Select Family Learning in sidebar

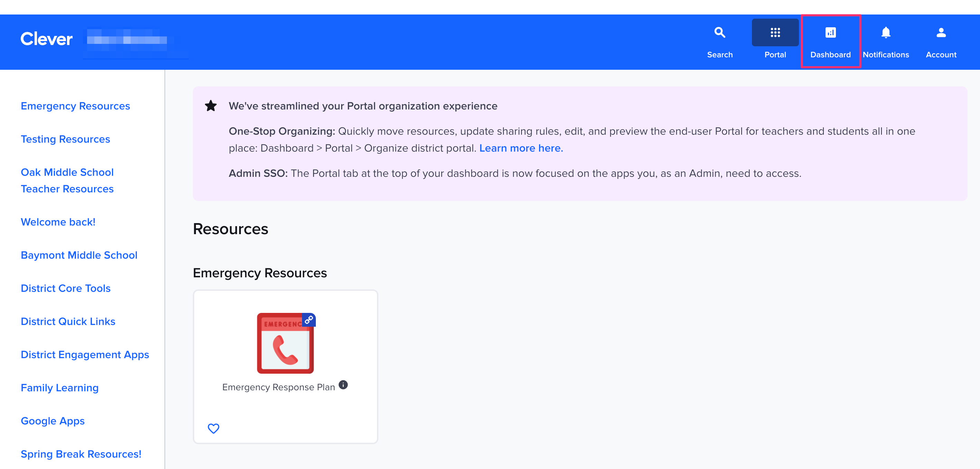pos(60,387)
